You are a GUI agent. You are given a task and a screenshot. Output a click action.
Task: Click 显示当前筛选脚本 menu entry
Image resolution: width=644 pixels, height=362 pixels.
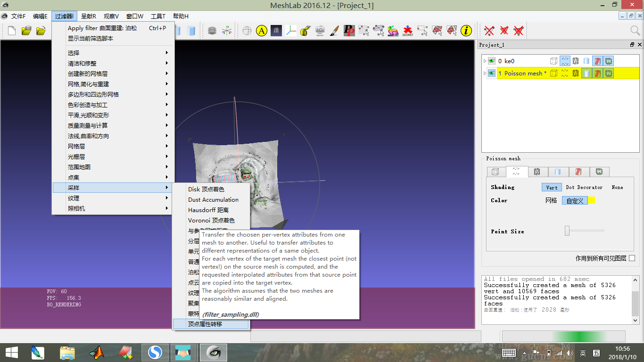coord(113,38)
